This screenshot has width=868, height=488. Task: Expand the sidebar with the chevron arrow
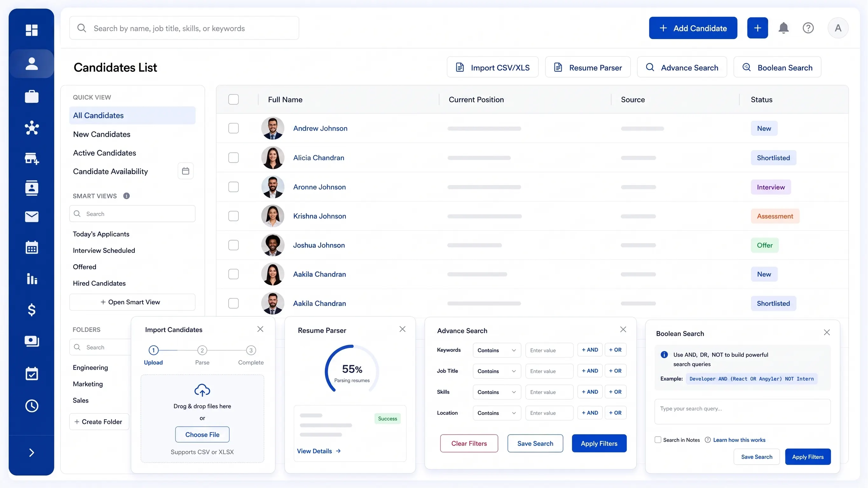tap(32, 453)
